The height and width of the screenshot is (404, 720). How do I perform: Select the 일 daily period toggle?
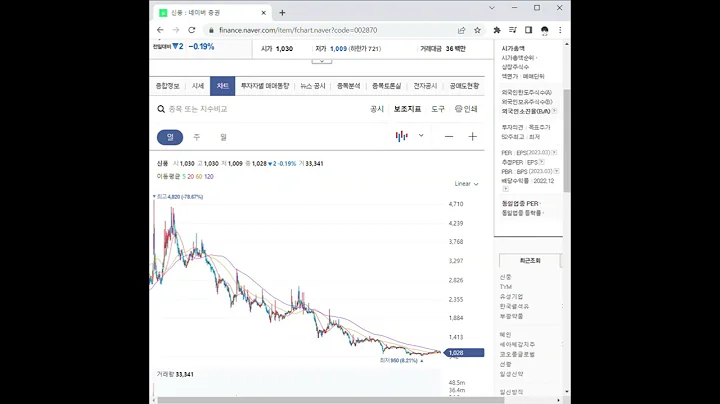click(x=170, y=137)
